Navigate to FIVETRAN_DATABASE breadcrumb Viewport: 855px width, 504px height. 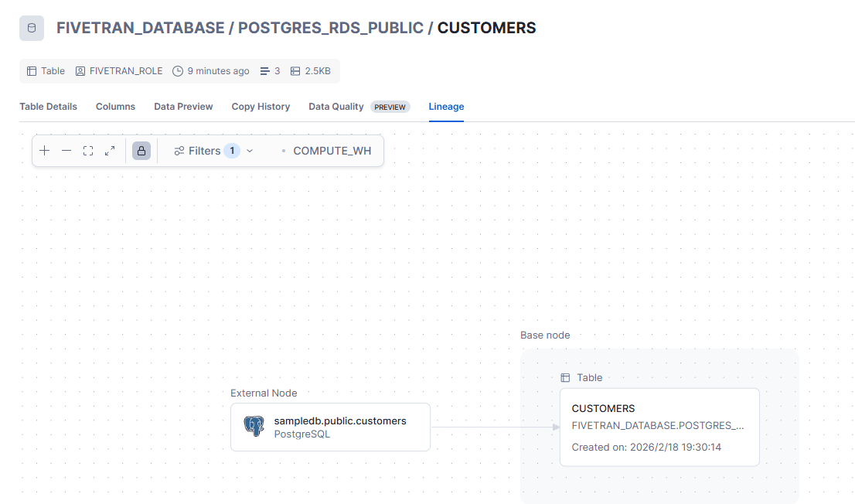coord(140,28)
